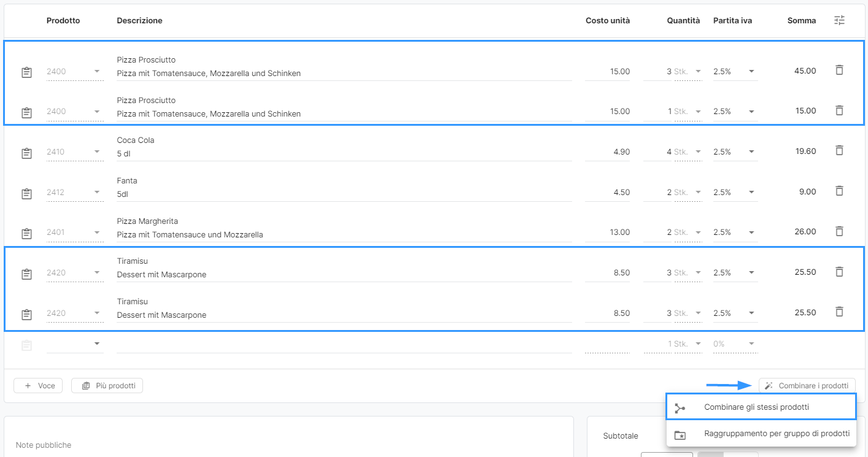Viewport: 868px width, 457px height.
Task: Click the '+ Voce' button
Action: click(38, 386)
